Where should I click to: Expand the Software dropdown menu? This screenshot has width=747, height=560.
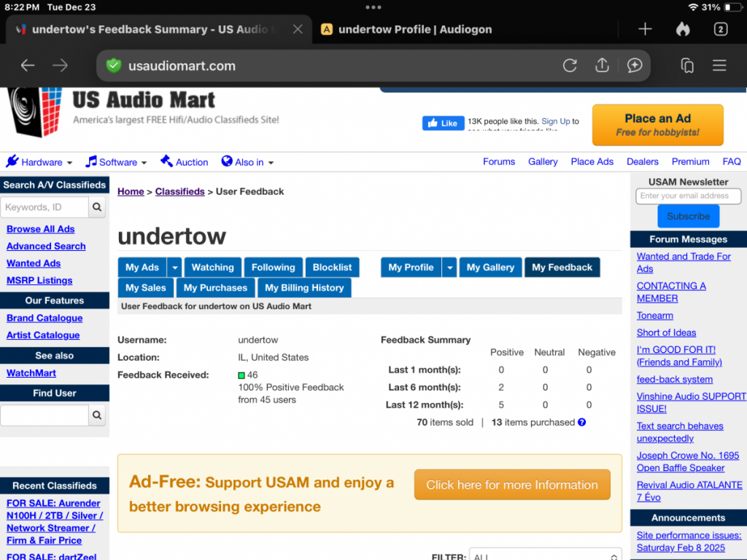point(117,162)
